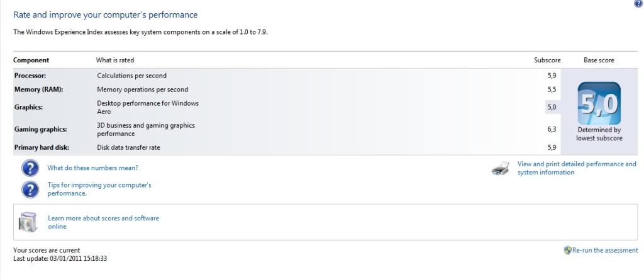Select the Primary hard disk row label
Image resolution: width=644 pixels, height=279 pixels.
42,147
